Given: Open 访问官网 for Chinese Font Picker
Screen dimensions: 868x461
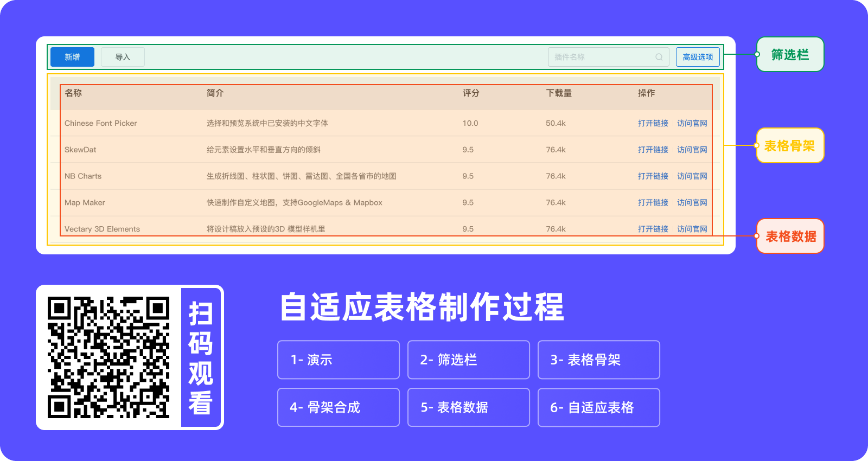Looking at the screenshot, I should [x=692, y=123].
